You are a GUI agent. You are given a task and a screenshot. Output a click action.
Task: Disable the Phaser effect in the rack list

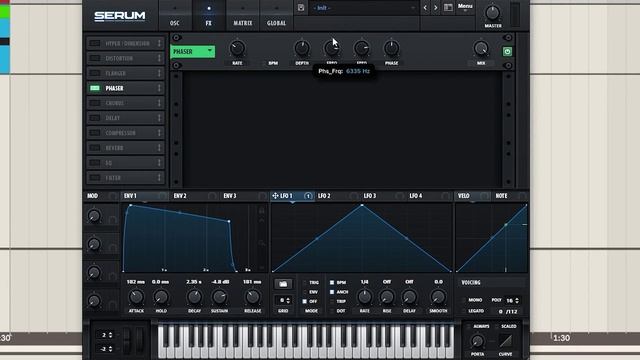point(95,88)
